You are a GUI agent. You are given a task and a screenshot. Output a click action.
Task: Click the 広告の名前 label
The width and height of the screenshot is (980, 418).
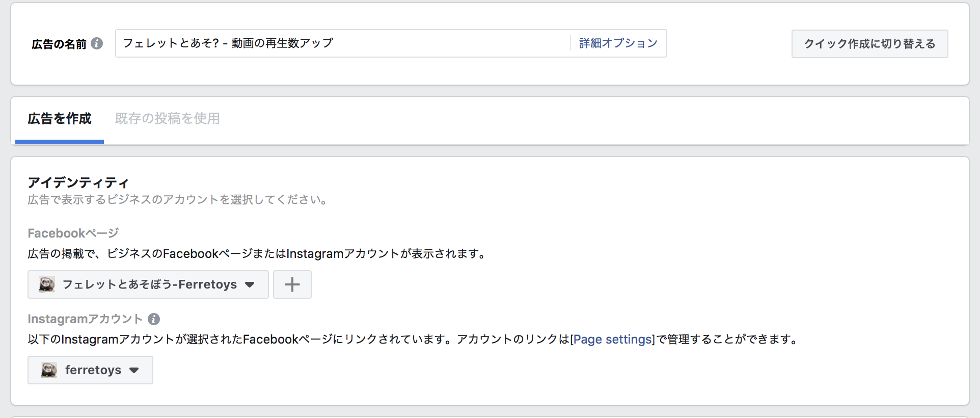(59, 44)
